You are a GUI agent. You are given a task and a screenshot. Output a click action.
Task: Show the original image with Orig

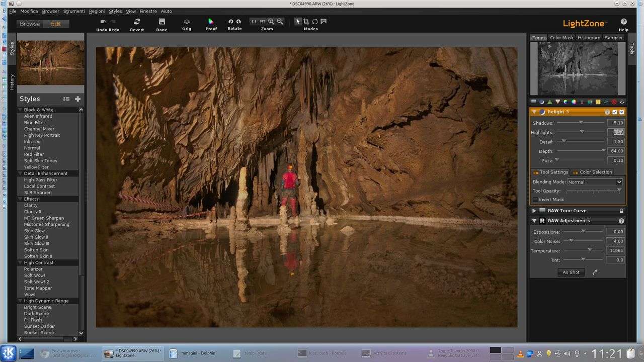(187, 22)
